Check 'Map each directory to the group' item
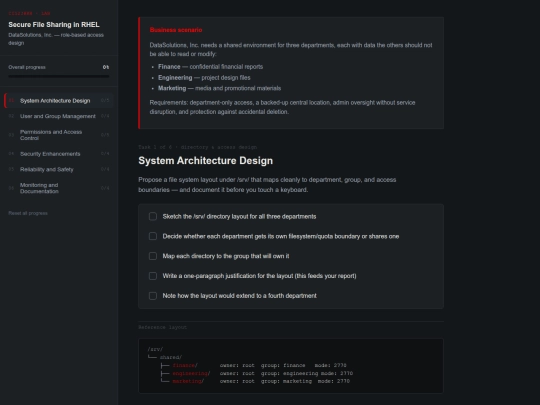 153,256
